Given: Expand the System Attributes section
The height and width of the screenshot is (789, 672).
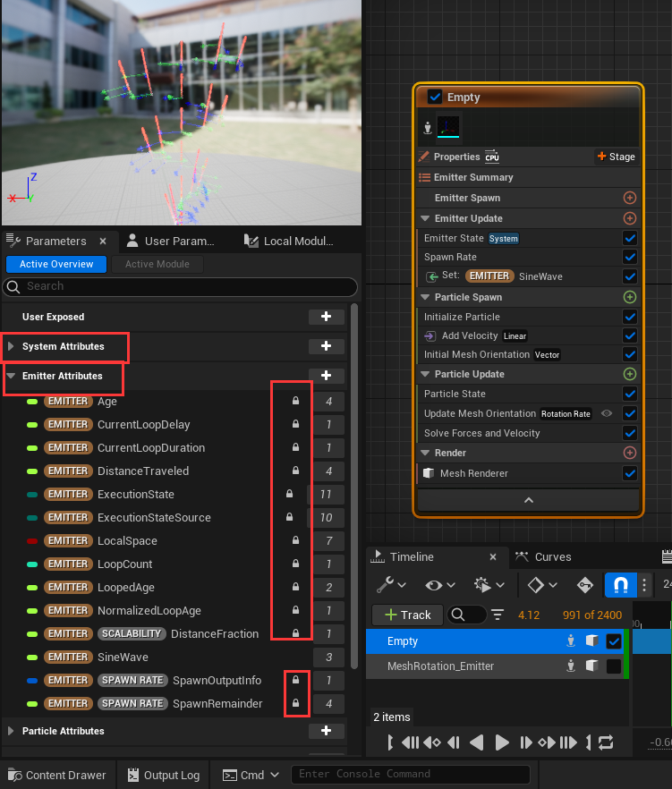Looking at the screenshot, I should [11, 346].
